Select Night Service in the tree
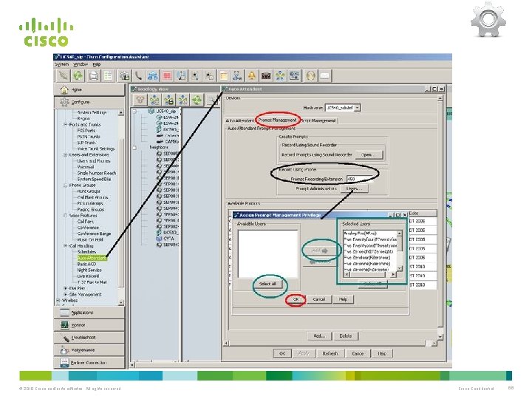 point(89,270)
